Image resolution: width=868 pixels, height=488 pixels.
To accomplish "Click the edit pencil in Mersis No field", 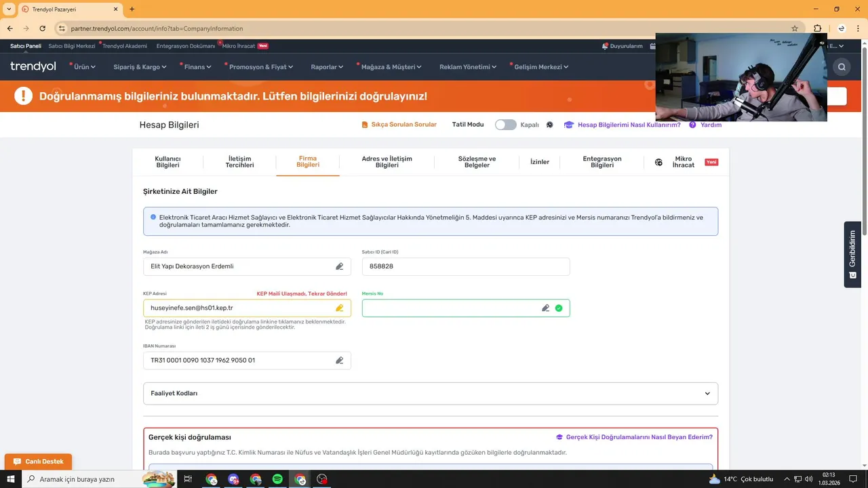I will click(x=546, y=308).
